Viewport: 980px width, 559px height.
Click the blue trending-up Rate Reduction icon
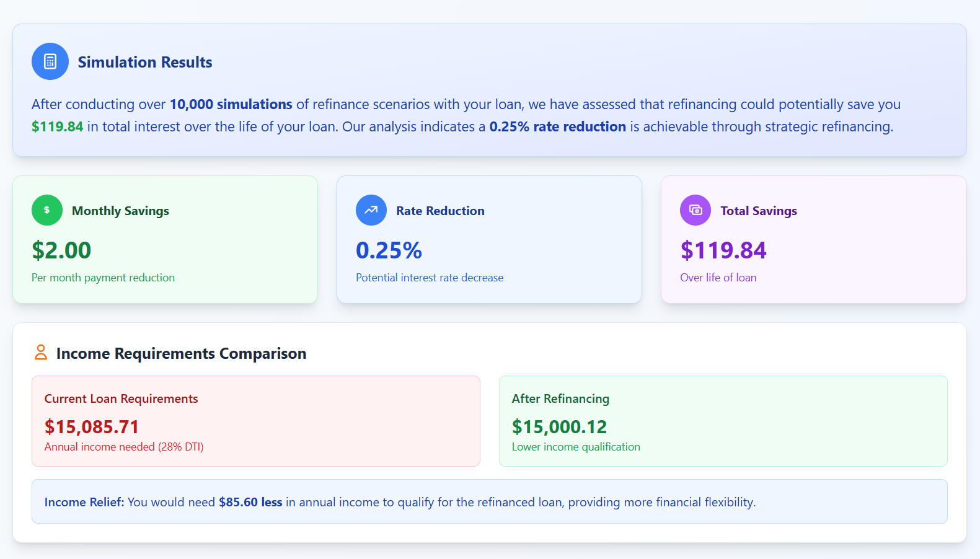click(371, 210)
